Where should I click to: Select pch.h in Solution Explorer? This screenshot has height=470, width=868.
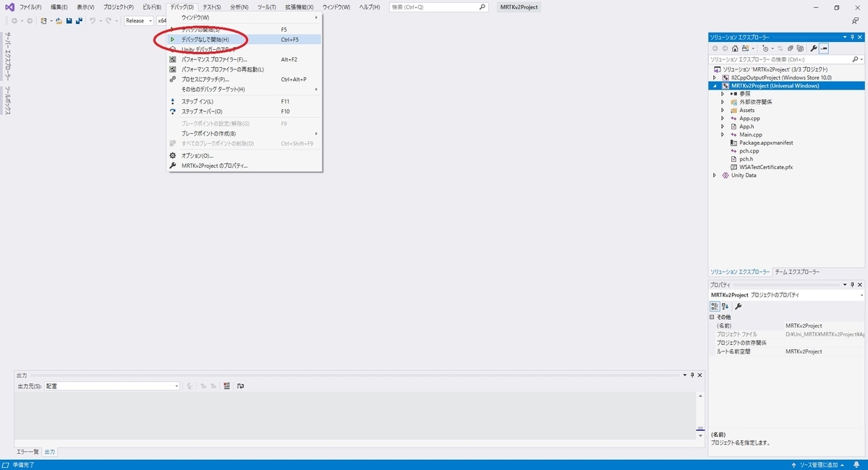pyautogui.click(x=746, y=159)
